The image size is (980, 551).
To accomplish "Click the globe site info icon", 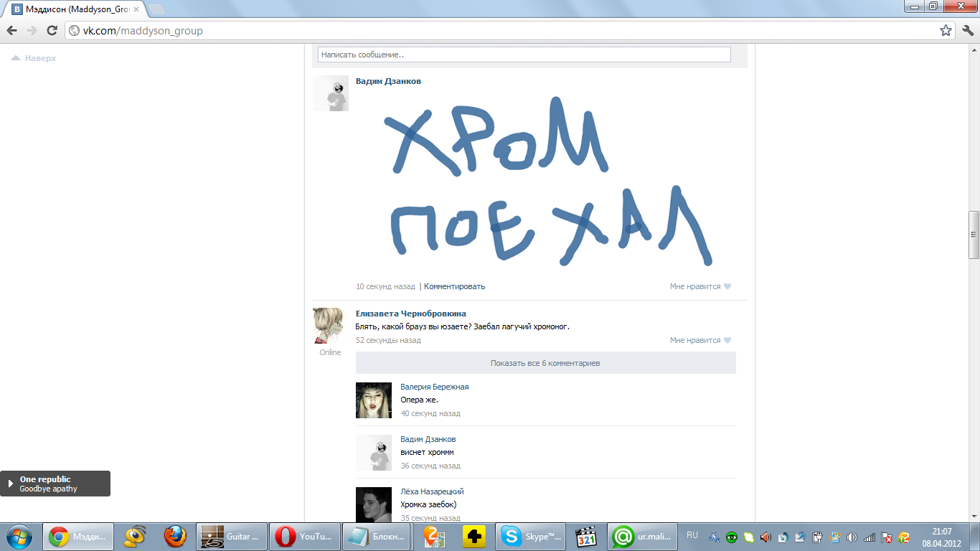I will click(75, 31).
